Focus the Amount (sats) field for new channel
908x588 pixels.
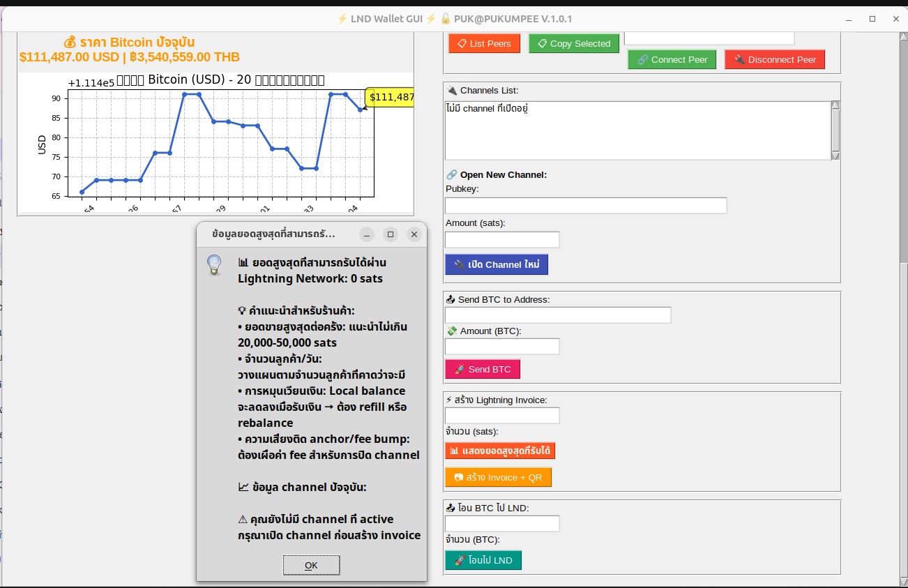point(502,239)
